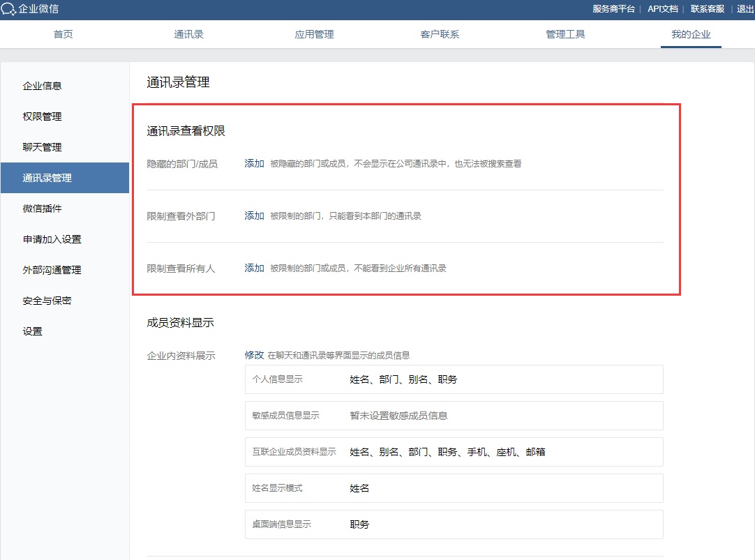Open the API文档 link
755x560 pixels.
tap(662, 9)
